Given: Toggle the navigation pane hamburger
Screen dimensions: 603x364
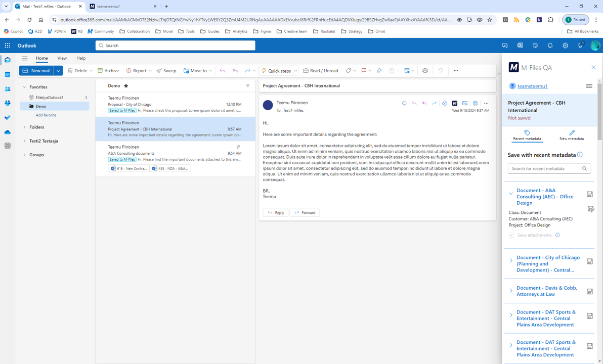Looking at the screenshot, I should coord(25,59).
